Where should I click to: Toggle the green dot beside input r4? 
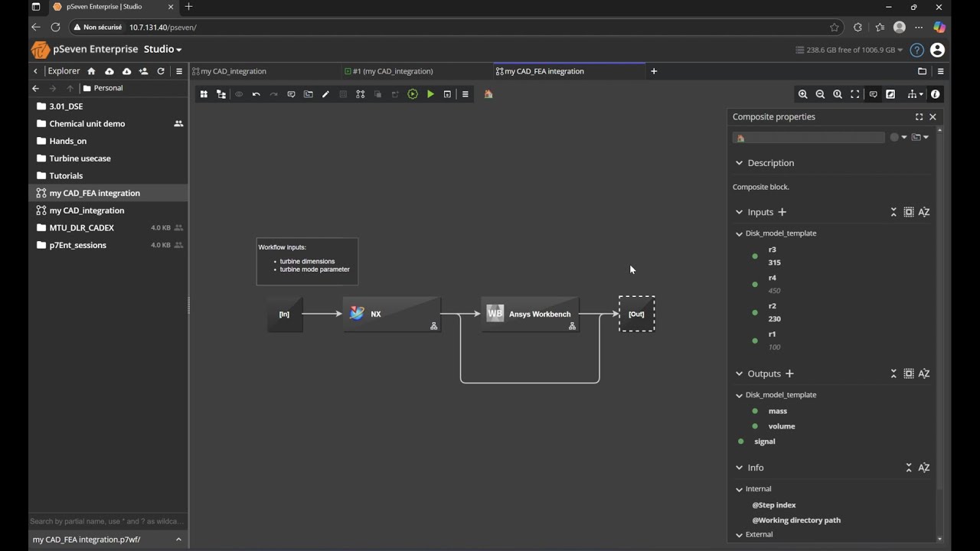coord(755,285)
